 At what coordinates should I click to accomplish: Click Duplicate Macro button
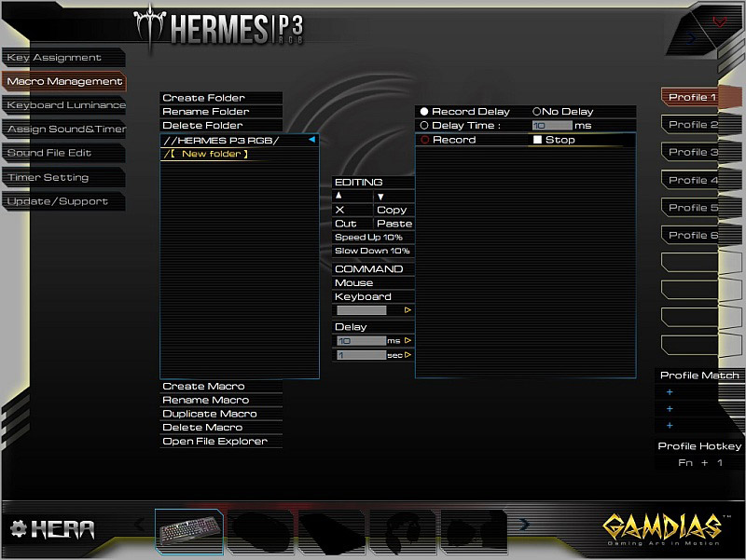221,414
